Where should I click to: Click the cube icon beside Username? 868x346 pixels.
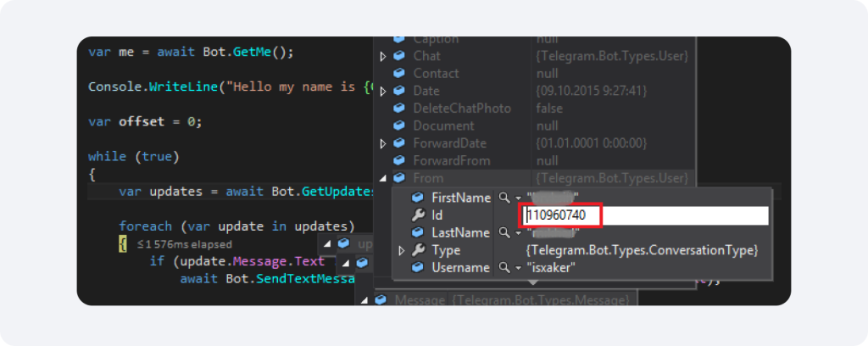point(418,268)
